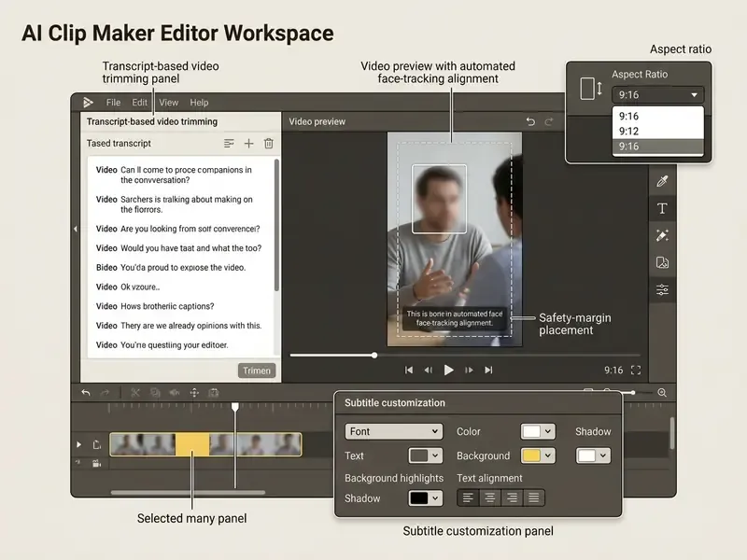Set subtitle text alignment to left
This screenshot has height=560, width=747.
[x=468, y=498]
